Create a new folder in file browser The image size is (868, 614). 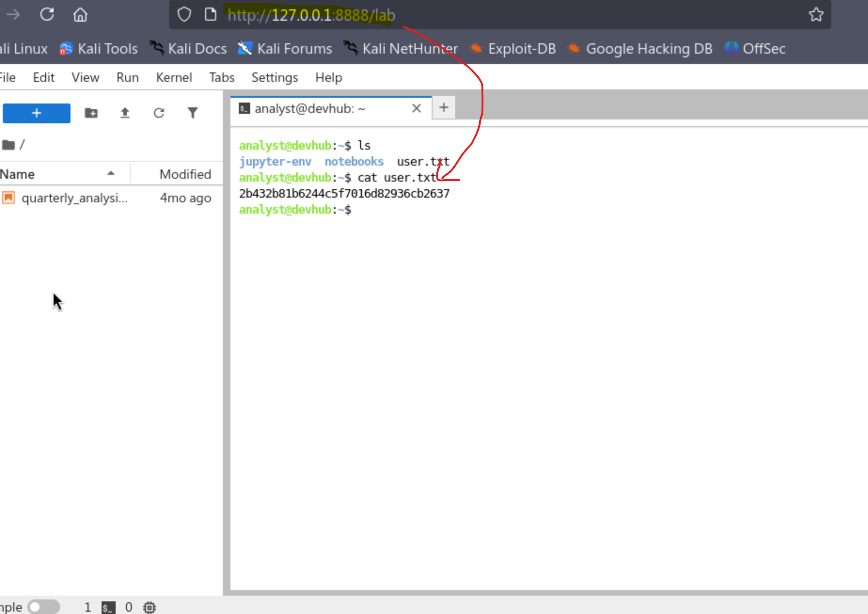tap(91, 113)
